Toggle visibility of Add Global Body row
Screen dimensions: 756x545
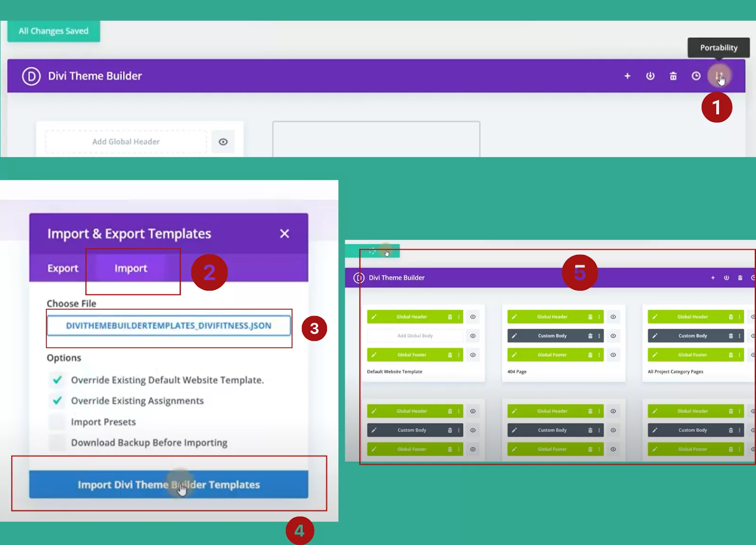pyautogui.click(x=472, y=336)
